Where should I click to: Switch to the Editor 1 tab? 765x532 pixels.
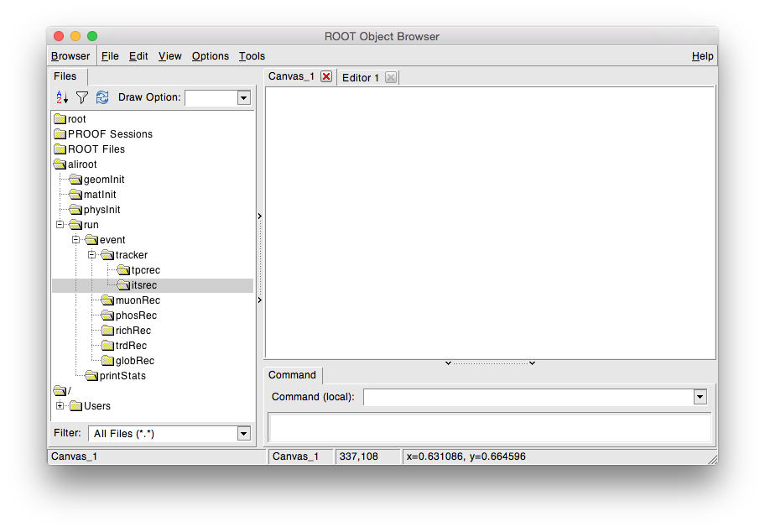click(361, 77)
